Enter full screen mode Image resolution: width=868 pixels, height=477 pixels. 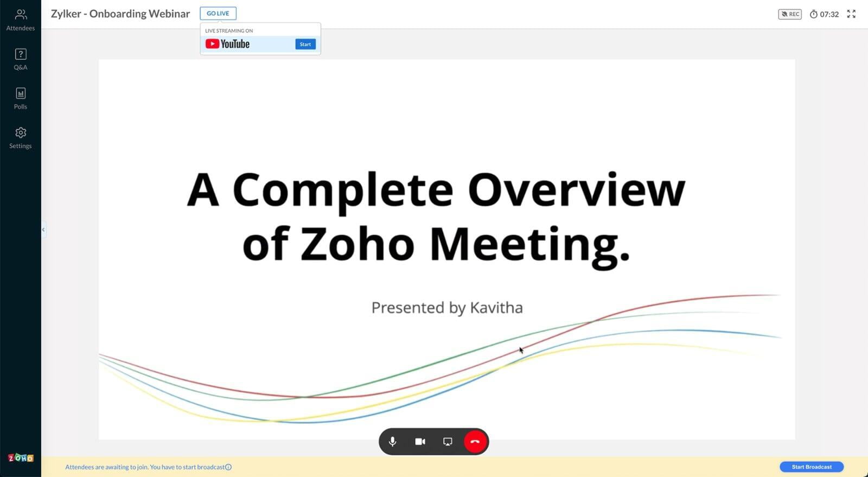pos(851,14)
